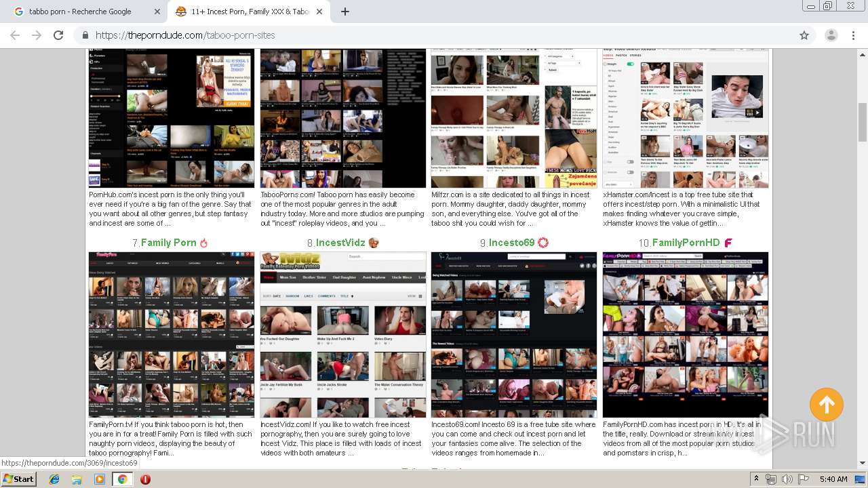The width and height of the screenshot is (868, 488).
Task: Click the red ring icon beside Incesto69
Action: point(542,243)
